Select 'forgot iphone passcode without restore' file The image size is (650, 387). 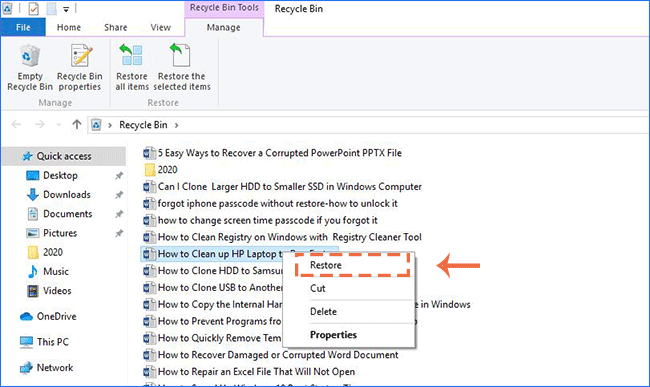[270, 203]
